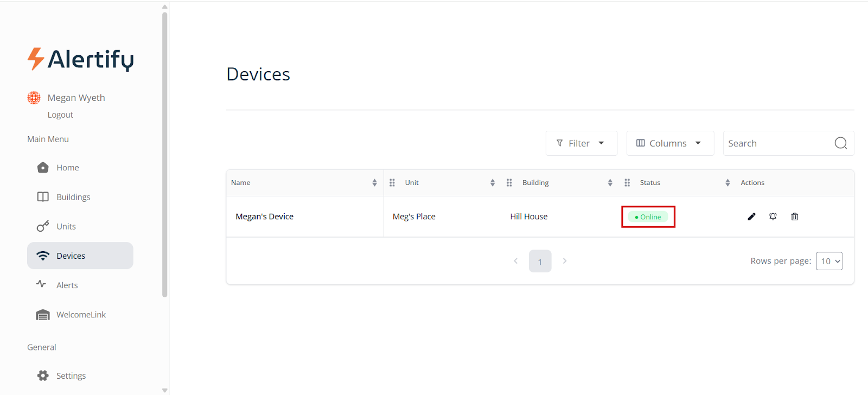Image resolution: width=868 pixels, height=395 pixels.
Task: Open Alerts from the main menu
Action: (67, 285)
